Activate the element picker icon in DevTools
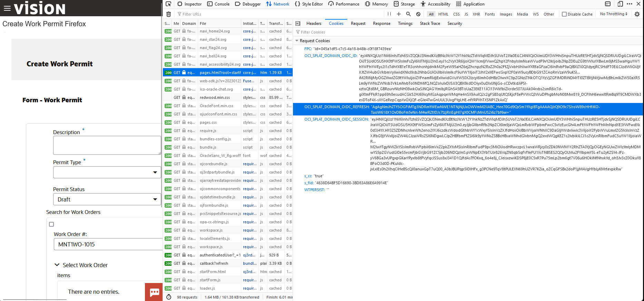Image resolution: width=644 pixels, height=301 pixels. click(x=168, y=4)
